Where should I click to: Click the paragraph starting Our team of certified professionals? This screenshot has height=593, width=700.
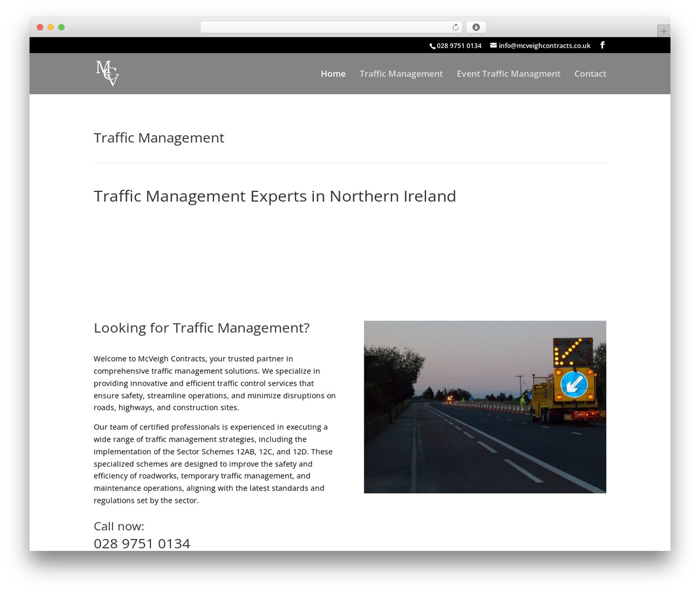pos(213,463)
